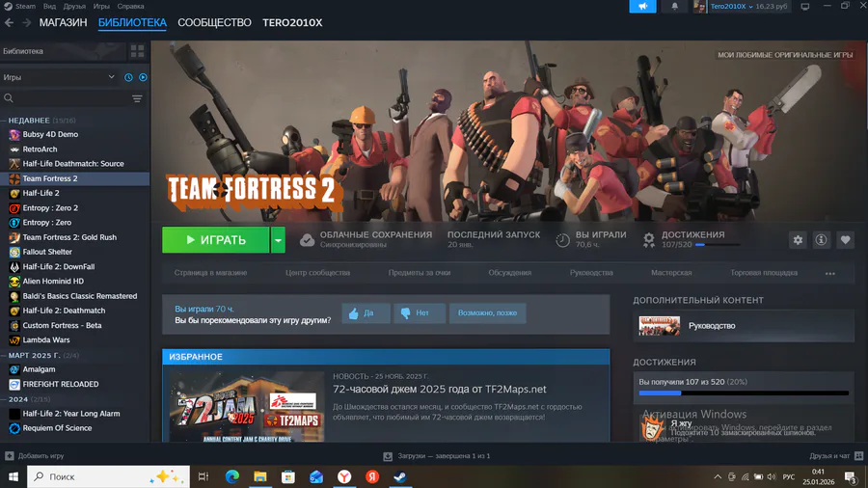Viewport: 868px width, 488px height.
Task: Click the library search magnifier icon
Action: click(9, 98)
